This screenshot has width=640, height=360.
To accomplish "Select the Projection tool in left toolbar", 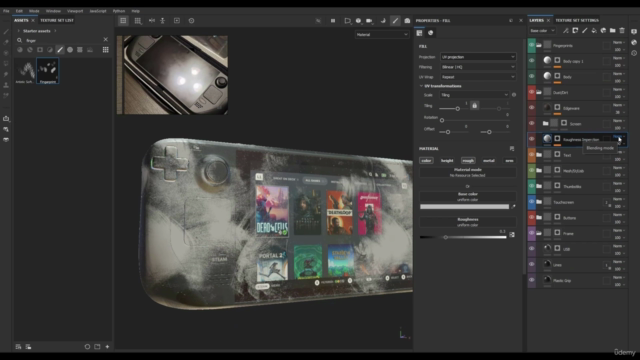I will (6, 53).
